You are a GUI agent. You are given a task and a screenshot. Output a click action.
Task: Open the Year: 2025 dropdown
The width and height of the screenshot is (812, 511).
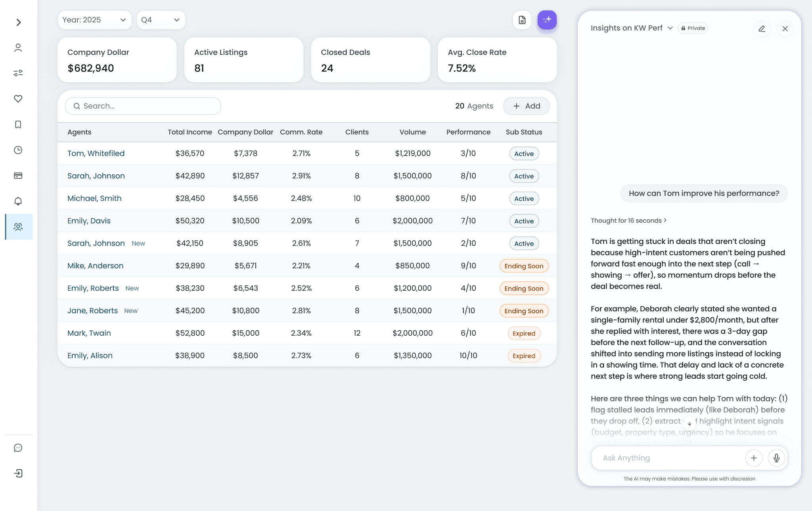click(x=94, y=20)
